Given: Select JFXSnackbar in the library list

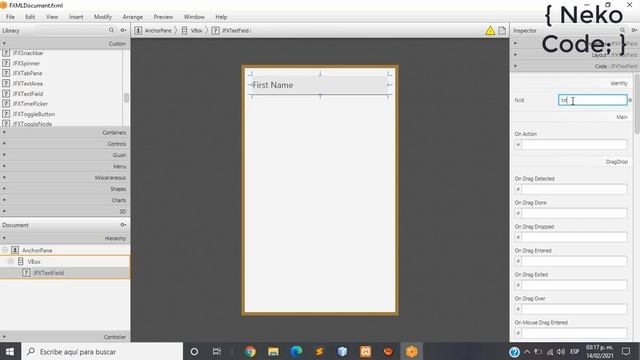Looking at the screenshot, I should [x=28, y=53].
